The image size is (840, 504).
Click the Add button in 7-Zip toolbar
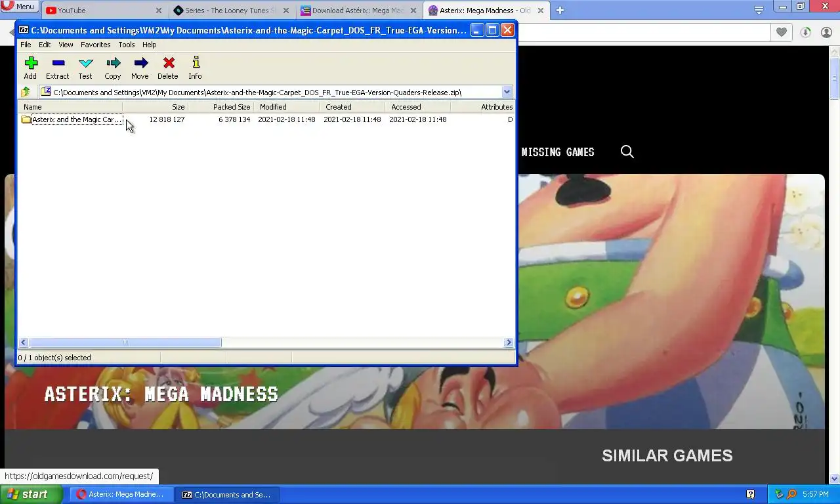(x=30, y=68)
